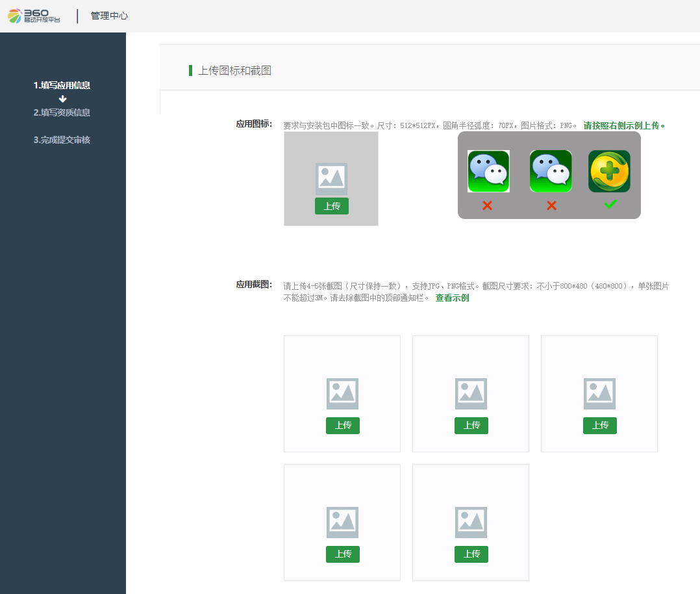Click 上传 in second screenshot slot

471,426
